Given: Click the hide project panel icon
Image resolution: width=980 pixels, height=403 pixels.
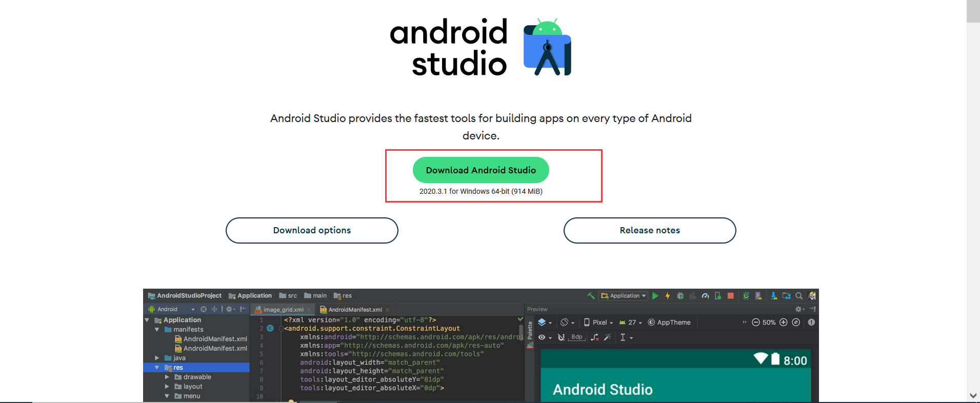Looking at the screenshot, I should pyautogui.click(x=243, y=309).
